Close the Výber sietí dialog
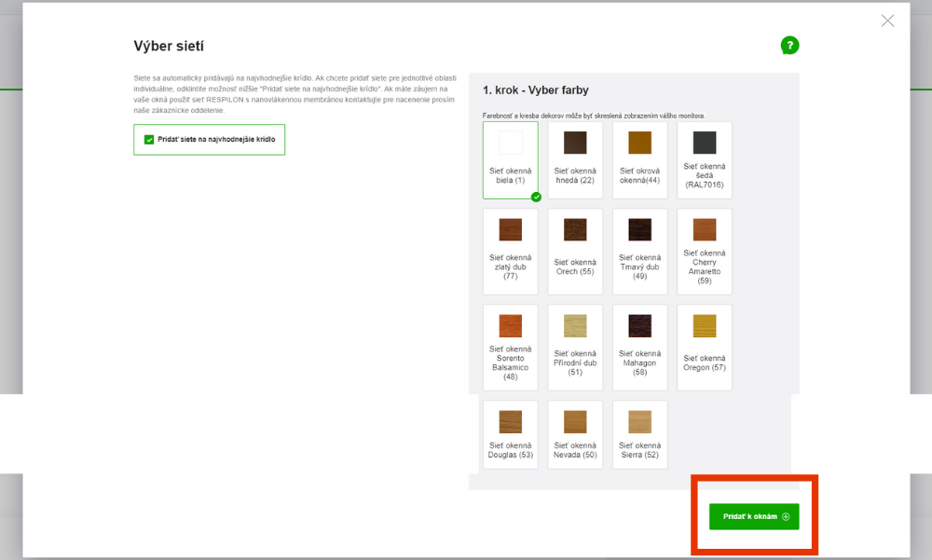932x560 pixels. pyautogui.click(x=887, y=20)
